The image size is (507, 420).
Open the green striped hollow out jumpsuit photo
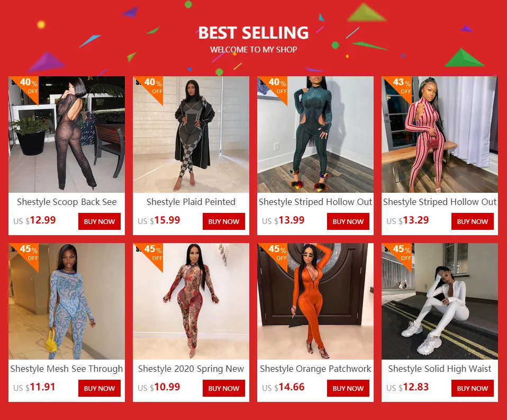click(315, 135)
